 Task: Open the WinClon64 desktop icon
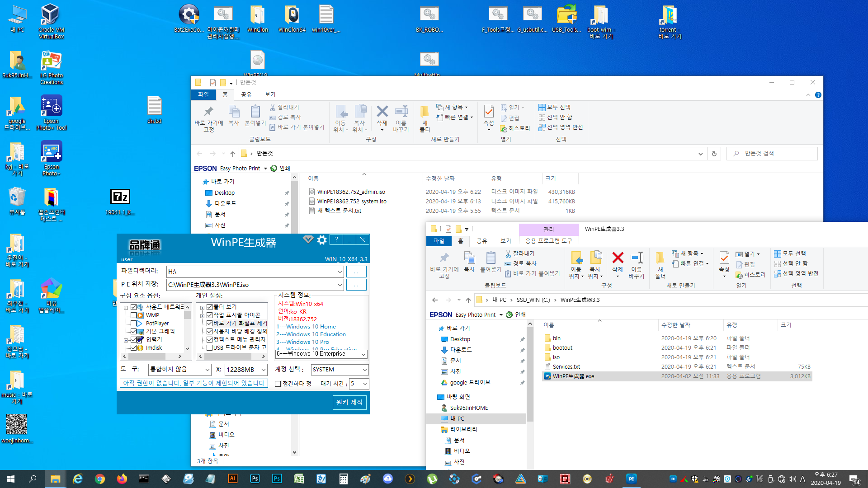click(292, 18)
